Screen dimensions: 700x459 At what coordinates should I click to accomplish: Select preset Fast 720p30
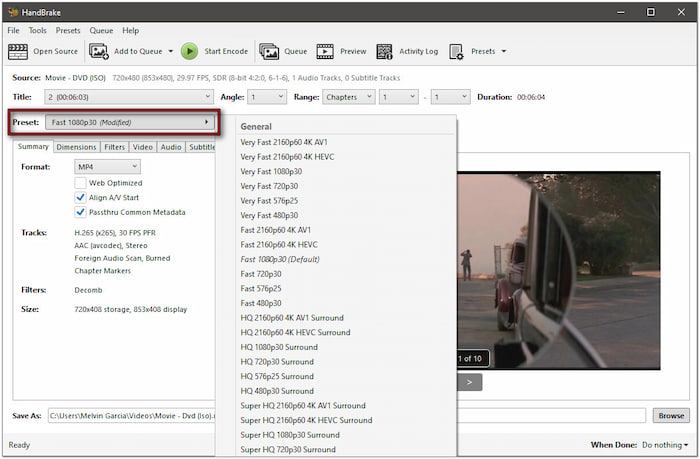[x=261, y=274]
